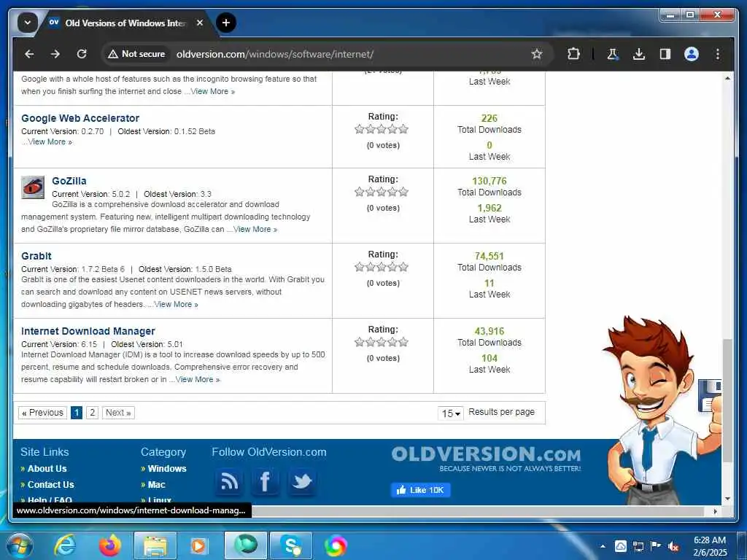Image resolution: width=747 pixels, height=560 pixels.
Task: Rate Google Web Accelerator with its stars
Action: tap(382, 129)
